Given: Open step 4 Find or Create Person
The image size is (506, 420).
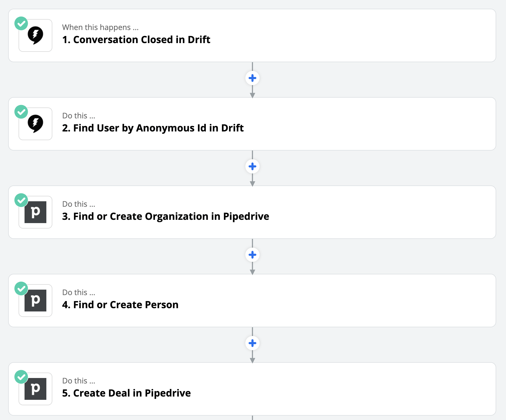Looking at the screenshot, I should (x=120, y=305).
